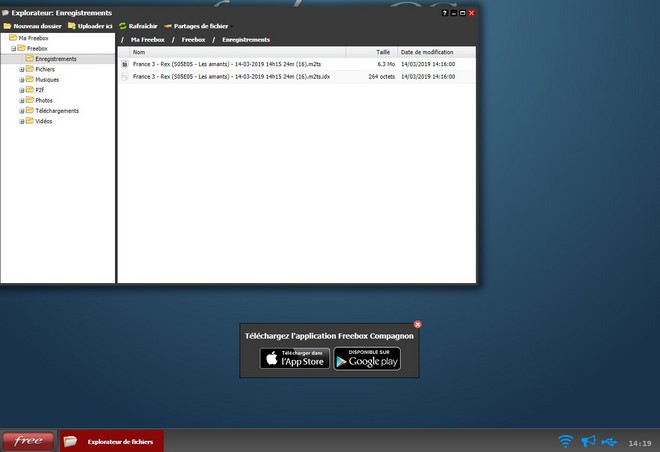Screen dimensions: 660x452
Task: Click the .m2ts video file icon
Action: [x=125, y=63]
